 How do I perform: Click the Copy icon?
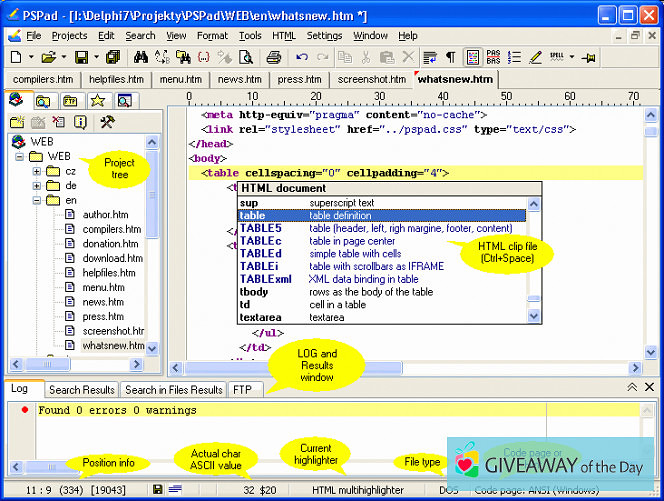[345, 57]
